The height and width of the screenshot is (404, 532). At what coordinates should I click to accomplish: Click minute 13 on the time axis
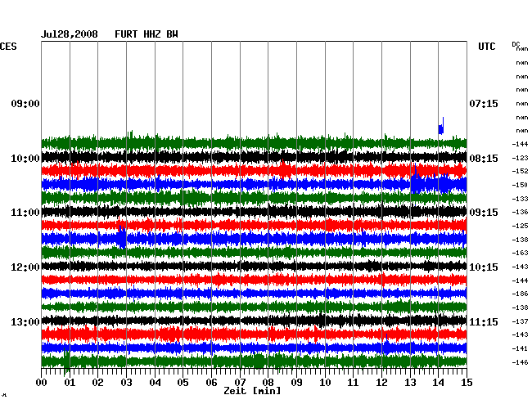tap(410, 383)
